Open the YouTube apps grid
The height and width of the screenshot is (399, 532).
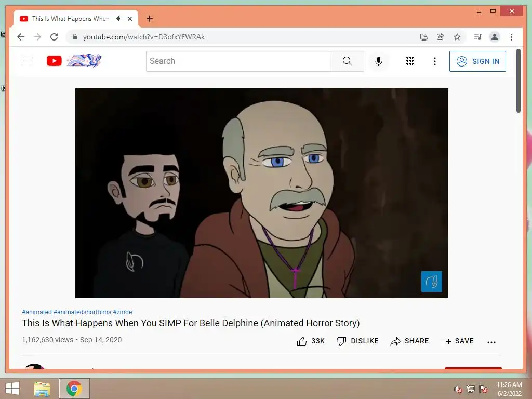point(410,61)
